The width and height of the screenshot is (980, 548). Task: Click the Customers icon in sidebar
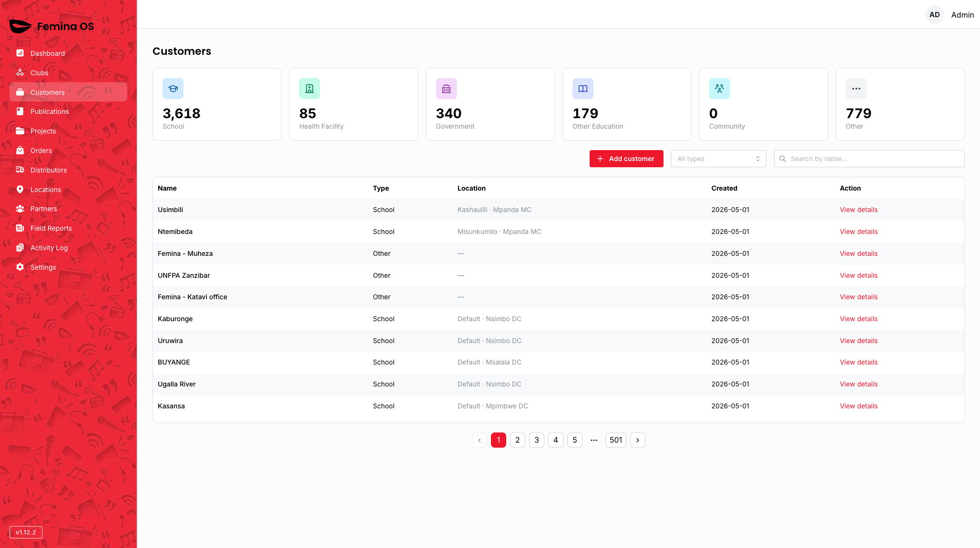pyautogui.click(x=20, y=92)
